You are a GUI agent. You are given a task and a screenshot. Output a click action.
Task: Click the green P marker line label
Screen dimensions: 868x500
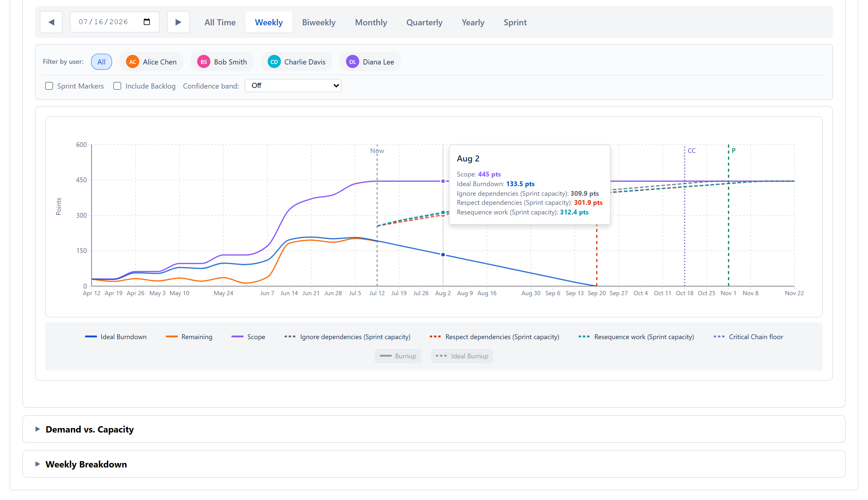click(733, 151)
